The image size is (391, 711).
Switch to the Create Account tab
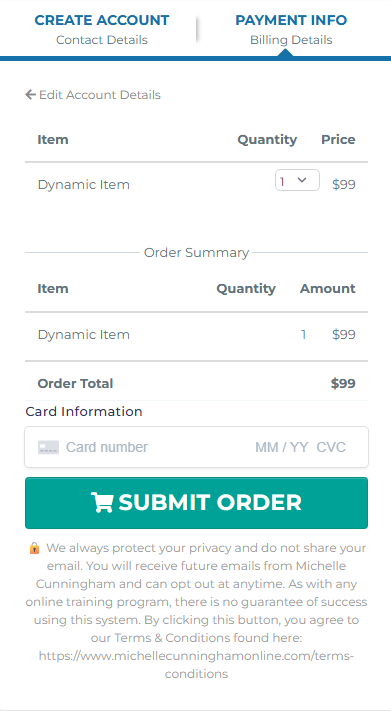click(102, 29)
